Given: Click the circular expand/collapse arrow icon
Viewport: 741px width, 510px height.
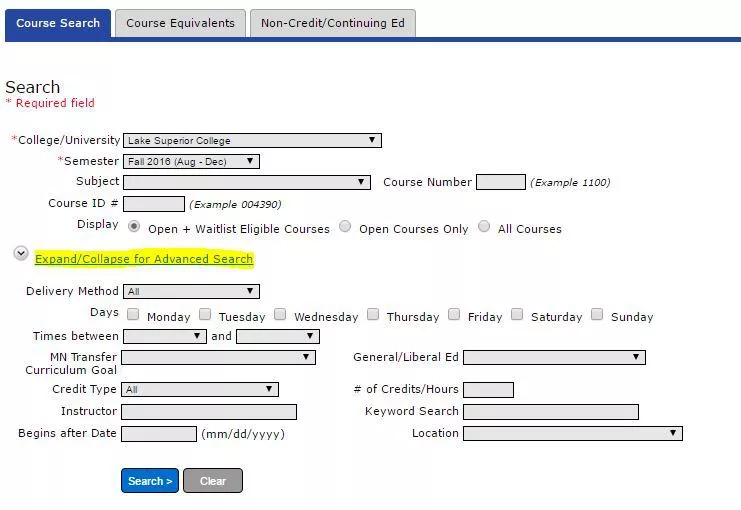Looking at the screenshot, I should (x=20, y=254).
